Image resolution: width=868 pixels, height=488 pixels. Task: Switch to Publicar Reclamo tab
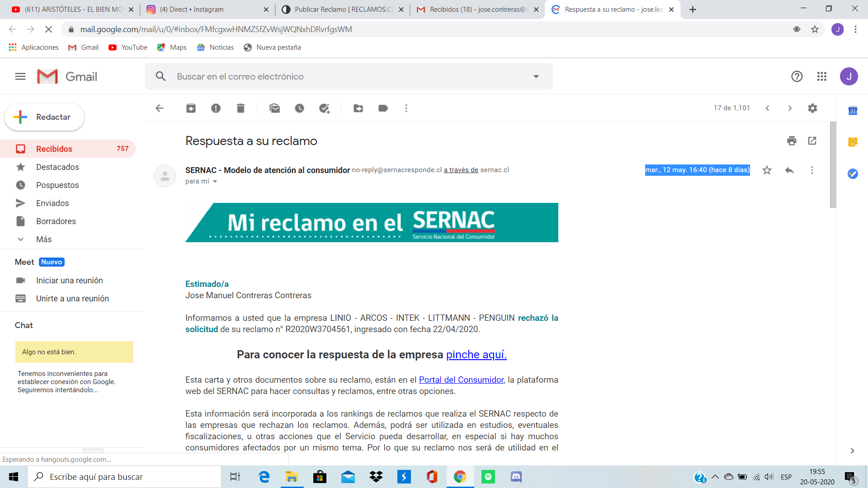pos(342,9)
